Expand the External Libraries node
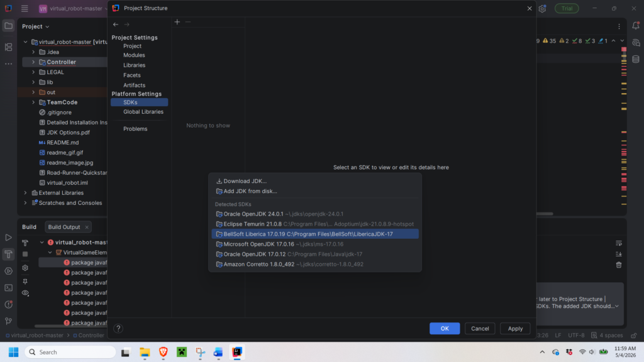 pyautogui.click(x=25, y=193)
